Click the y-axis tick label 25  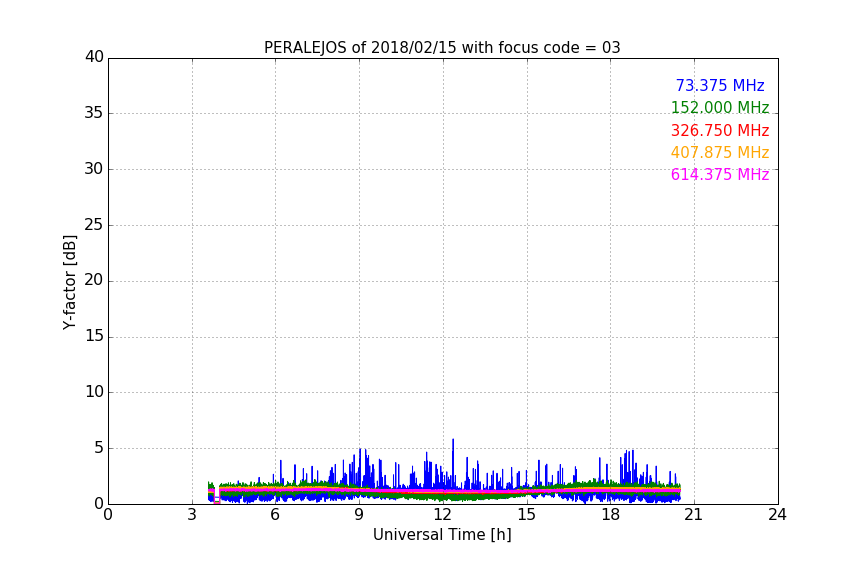94,225
